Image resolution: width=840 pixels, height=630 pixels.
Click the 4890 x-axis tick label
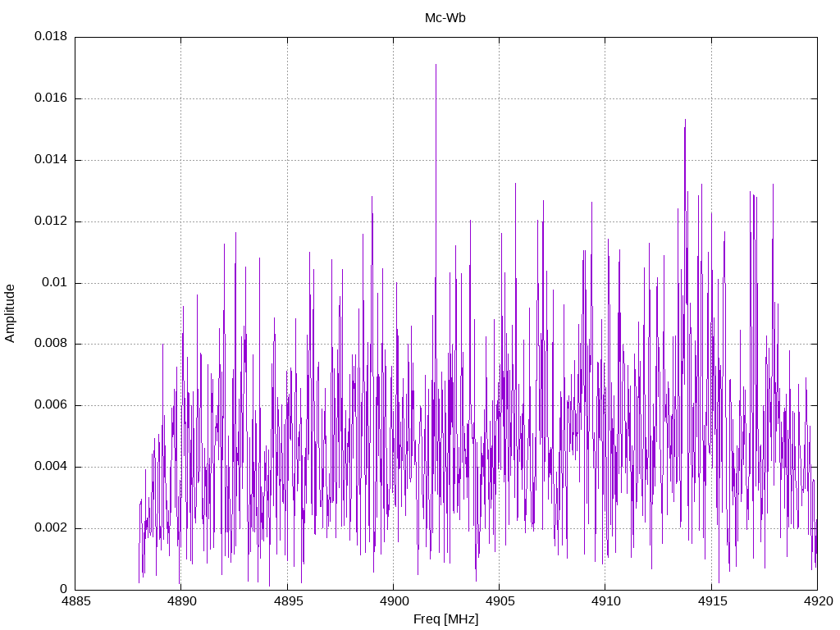pyautogui.click(x=182, y=601)
